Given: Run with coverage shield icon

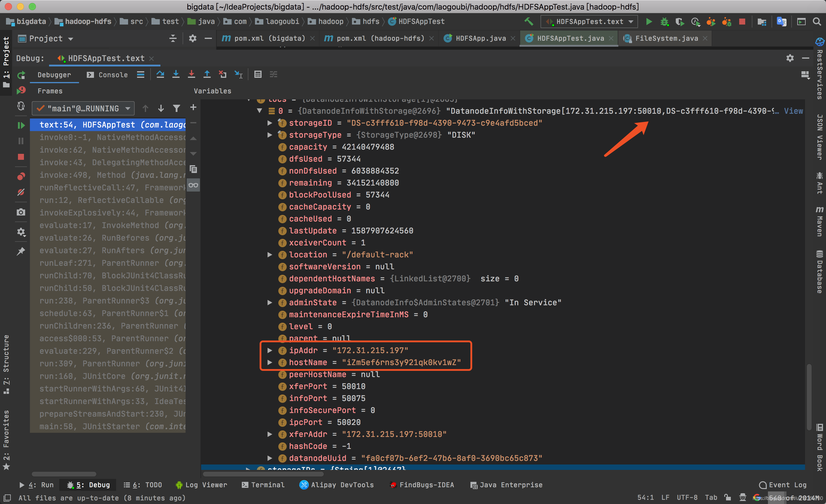Looking at the screenshot, I should [680, 22].
